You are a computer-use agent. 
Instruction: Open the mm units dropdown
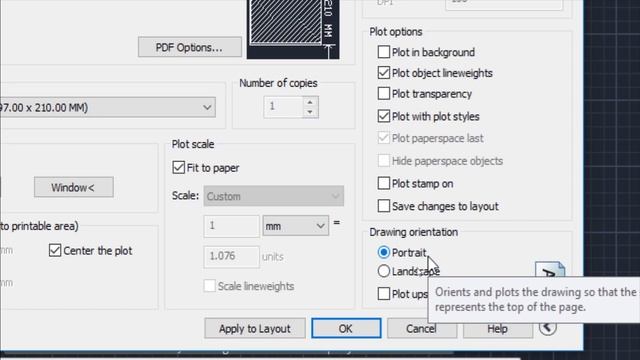(x=296, y=226)
